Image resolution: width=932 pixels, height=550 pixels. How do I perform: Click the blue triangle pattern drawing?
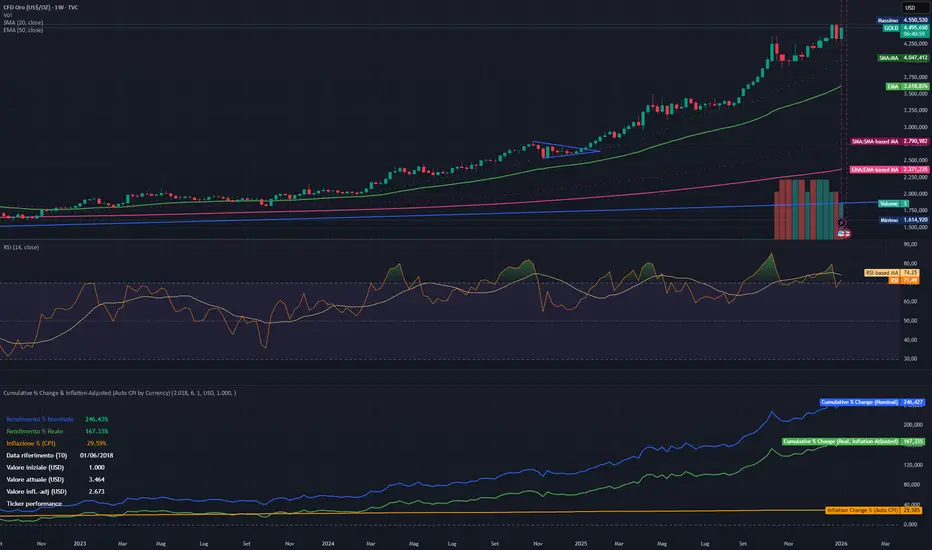pyautogui.click(x=566, y=149)
